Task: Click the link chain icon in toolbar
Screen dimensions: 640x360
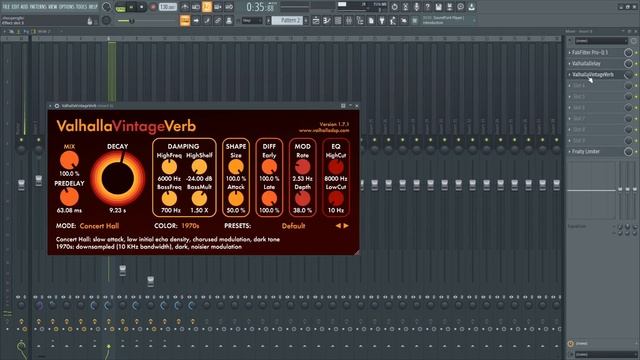Action: [218, 20]
